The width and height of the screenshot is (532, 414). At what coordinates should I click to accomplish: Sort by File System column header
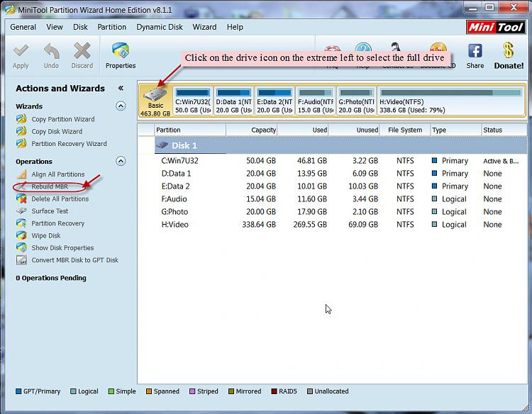pyautogui.click(x=405, y=130)
